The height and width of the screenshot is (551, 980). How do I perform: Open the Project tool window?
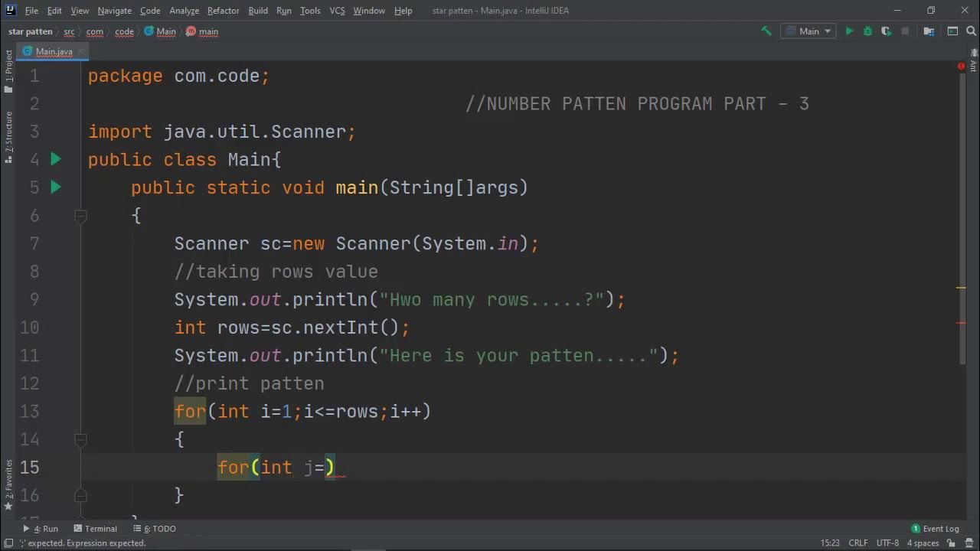8,72
